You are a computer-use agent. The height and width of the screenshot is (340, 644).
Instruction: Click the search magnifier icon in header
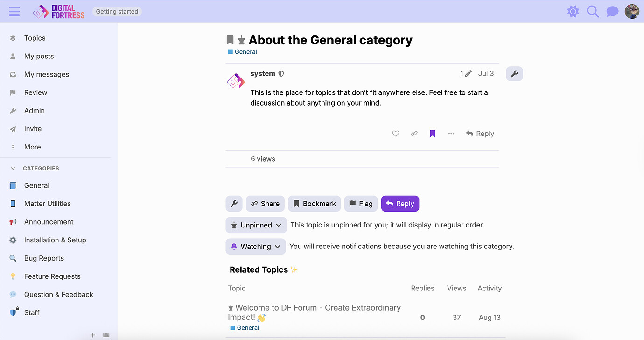(593, 12)
